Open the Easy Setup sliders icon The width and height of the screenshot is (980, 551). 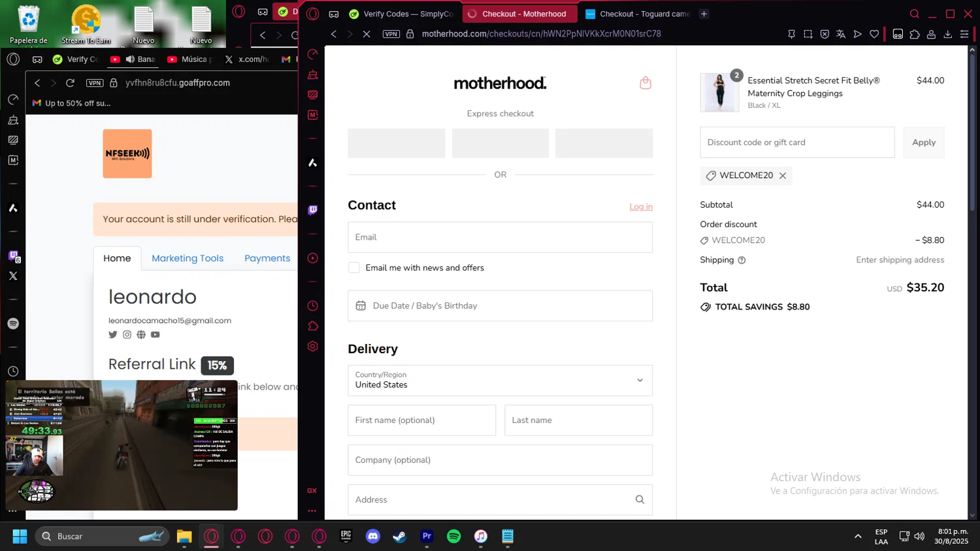point(964,34)
